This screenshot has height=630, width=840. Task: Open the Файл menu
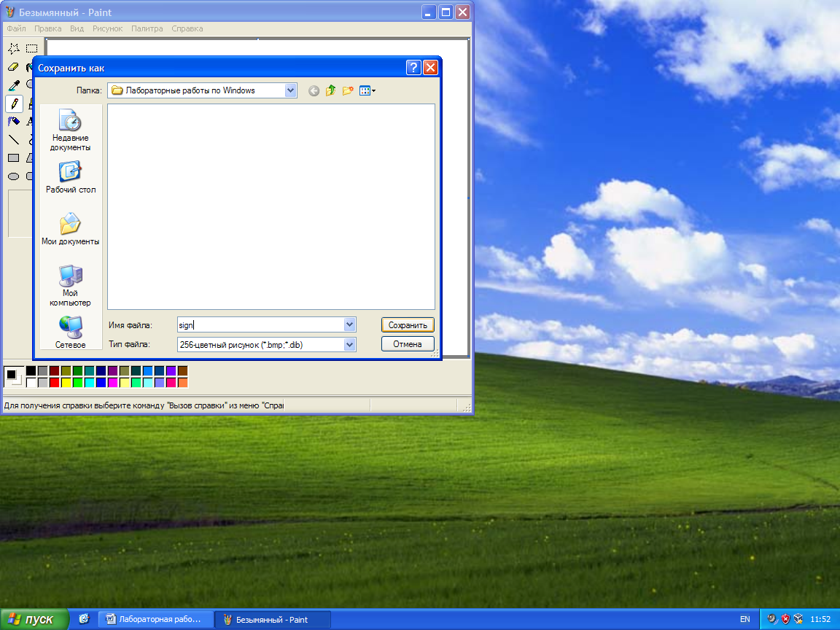coord(16,28)
